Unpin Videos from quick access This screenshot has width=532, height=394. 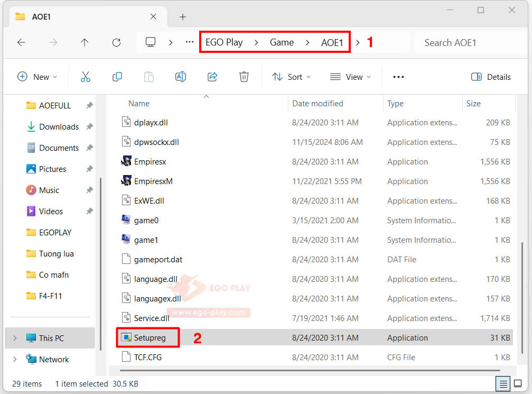point(89,211)
